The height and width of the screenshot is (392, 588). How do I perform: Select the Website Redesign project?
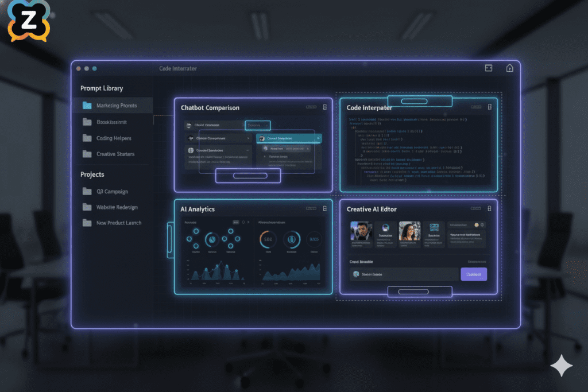117,207
